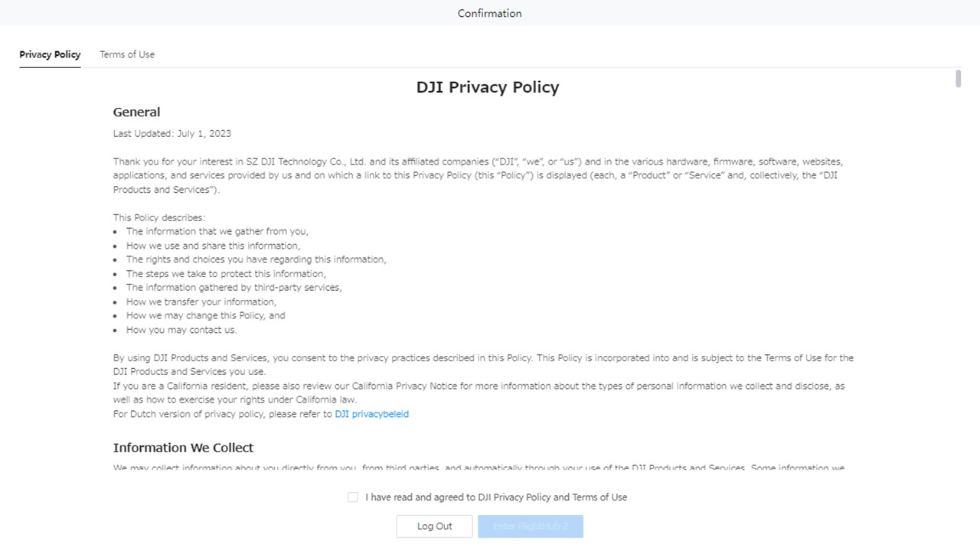Click the Log Out button

[x=434, y=527]
